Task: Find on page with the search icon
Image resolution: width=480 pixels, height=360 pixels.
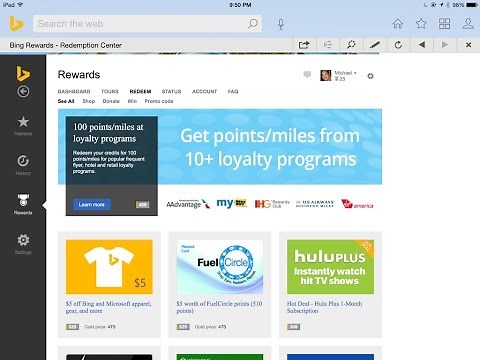Action: pos(351,45)
